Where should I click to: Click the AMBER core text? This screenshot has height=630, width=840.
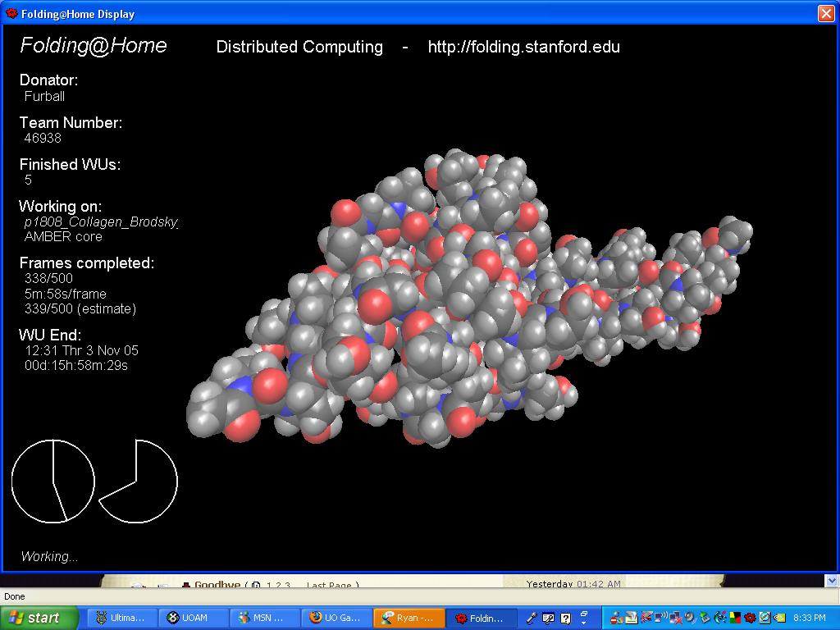pos(63,237)
